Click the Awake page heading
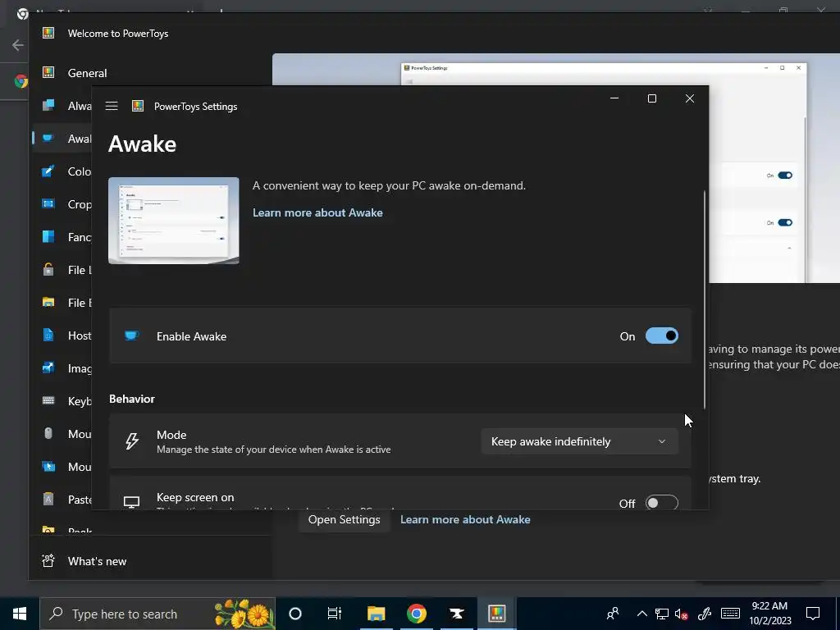The height and width of the screenshot is (630, 840). point(142,144)
